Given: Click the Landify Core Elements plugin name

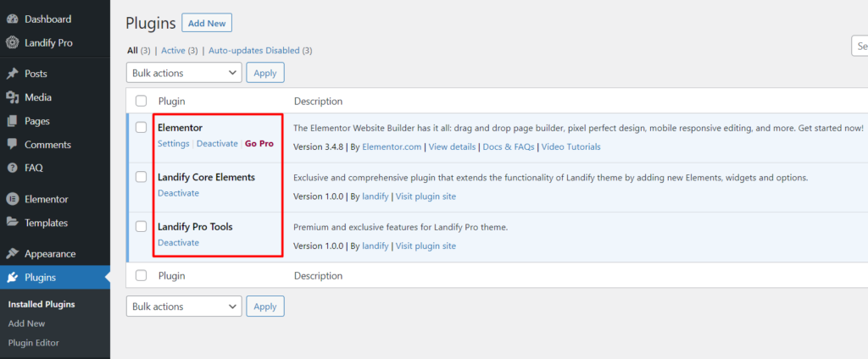Looking at the screenshot, I should [x=207, y=178].
